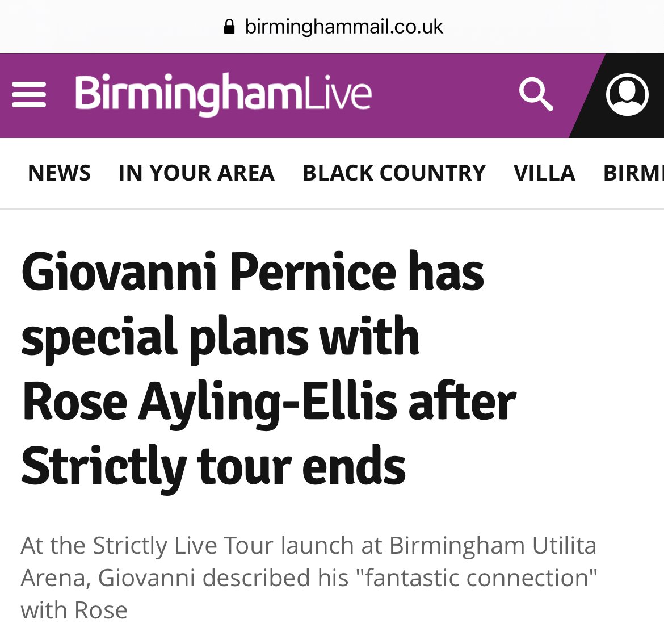Click 'Rose Ayling-Ellis after' in the headline
This screenshot has width=664, height=644.
coord(269,403)
